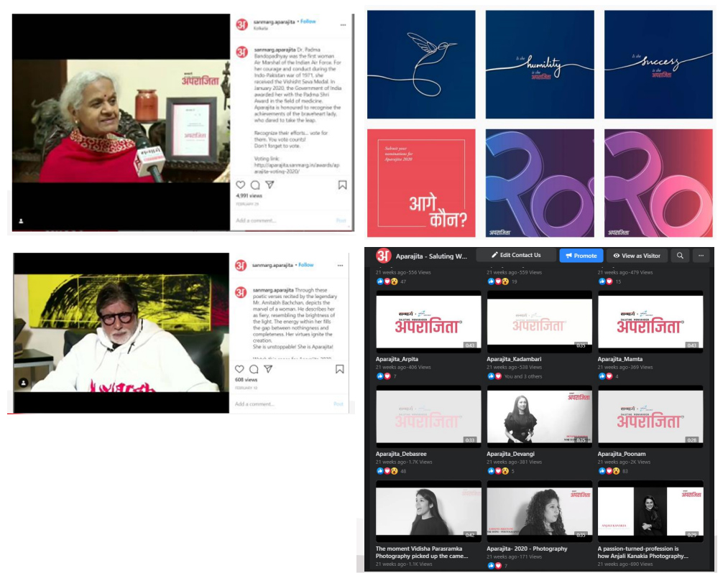Open the Facebook page more-options ellipsis
This screenshot has height=573, width=728.
point(701,256)
